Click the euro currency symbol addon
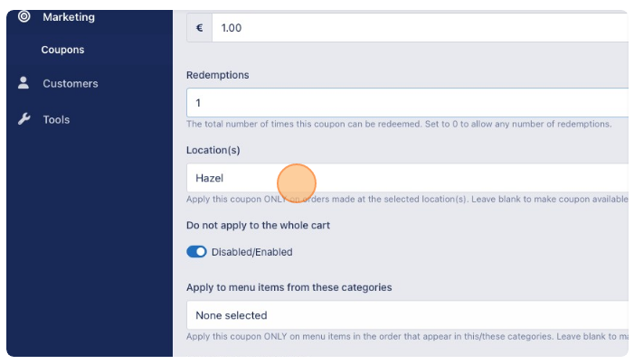Screen dimensions: 634x364 tap(199, 27)
